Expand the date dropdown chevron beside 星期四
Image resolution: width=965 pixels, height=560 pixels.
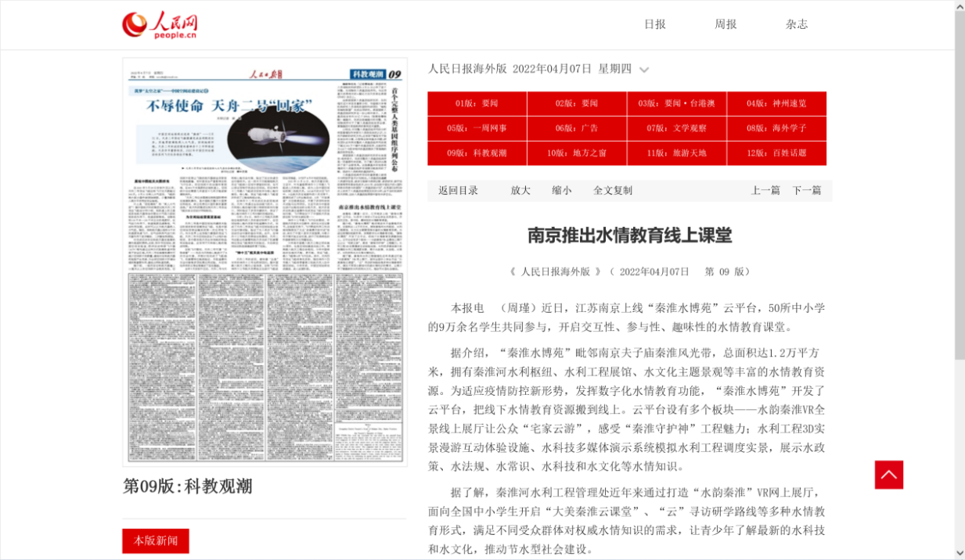(644, 70)
